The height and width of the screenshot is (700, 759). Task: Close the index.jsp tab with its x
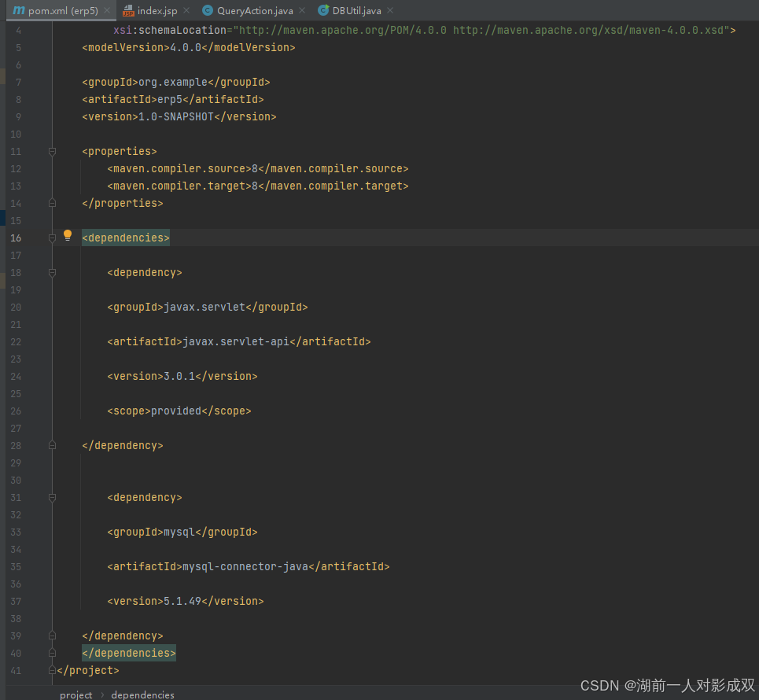[x=186, y=10]
